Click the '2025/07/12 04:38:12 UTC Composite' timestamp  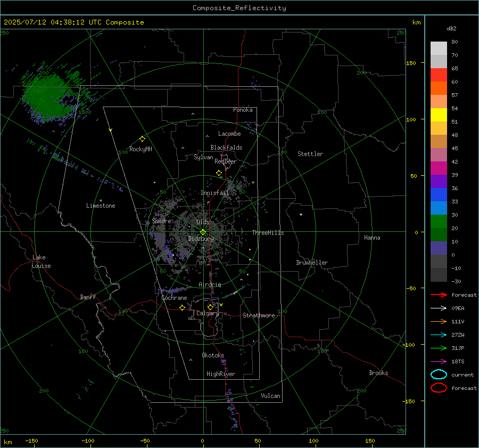(x=73, y=22)
